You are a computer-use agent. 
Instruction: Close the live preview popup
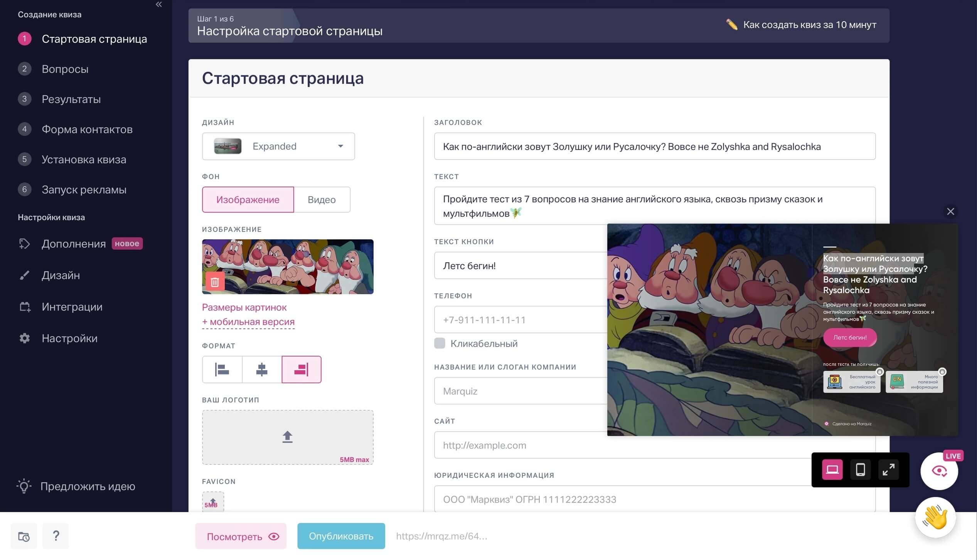click(x=950, y=211)
